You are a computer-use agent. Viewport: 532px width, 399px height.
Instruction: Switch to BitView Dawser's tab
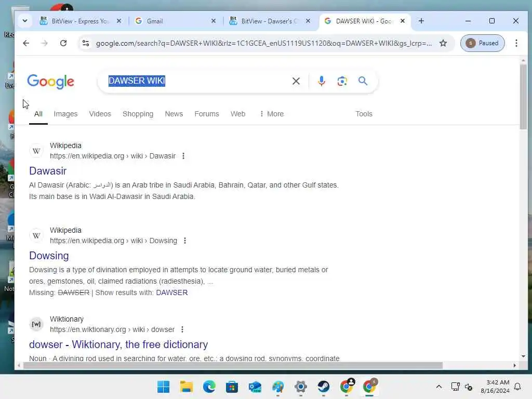(x=270, y=21)
